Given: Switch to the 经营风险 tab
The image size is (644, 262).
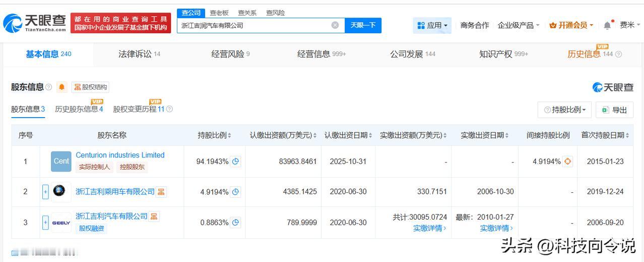Looking at the screenshot, I should [x=230, y=54].
